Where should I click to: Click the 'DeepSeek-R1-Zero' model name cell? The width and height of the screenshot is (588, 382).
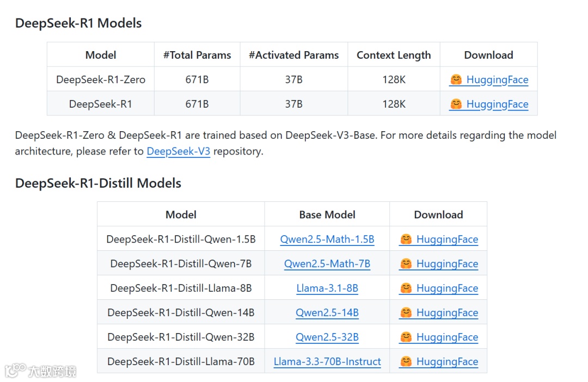coord(101,79)
